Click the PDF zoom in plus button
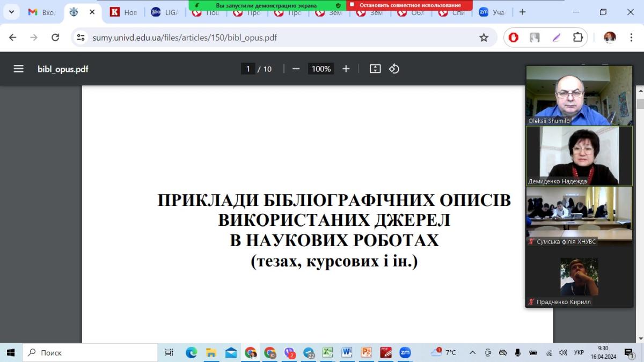This screenshot has height=362, width=644. point(346,69)
